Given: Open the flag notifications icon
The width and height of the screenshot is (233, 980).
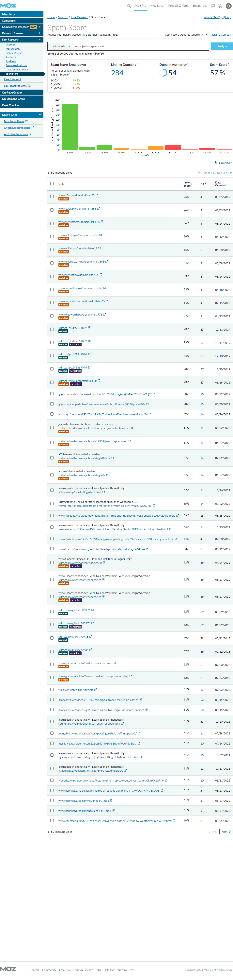Looking at the screenshot, I should pyautogui.click(x=213, y=6).
